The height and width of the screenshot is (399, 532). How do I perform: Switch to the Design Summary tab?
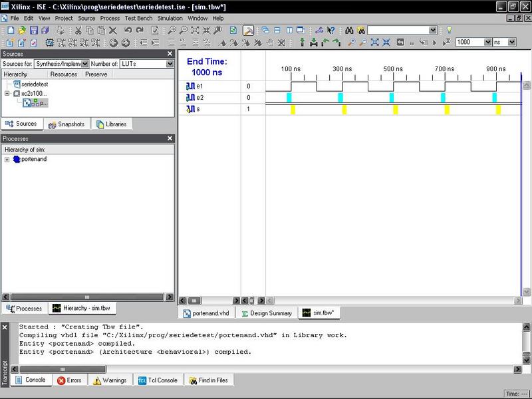point(267,313)
